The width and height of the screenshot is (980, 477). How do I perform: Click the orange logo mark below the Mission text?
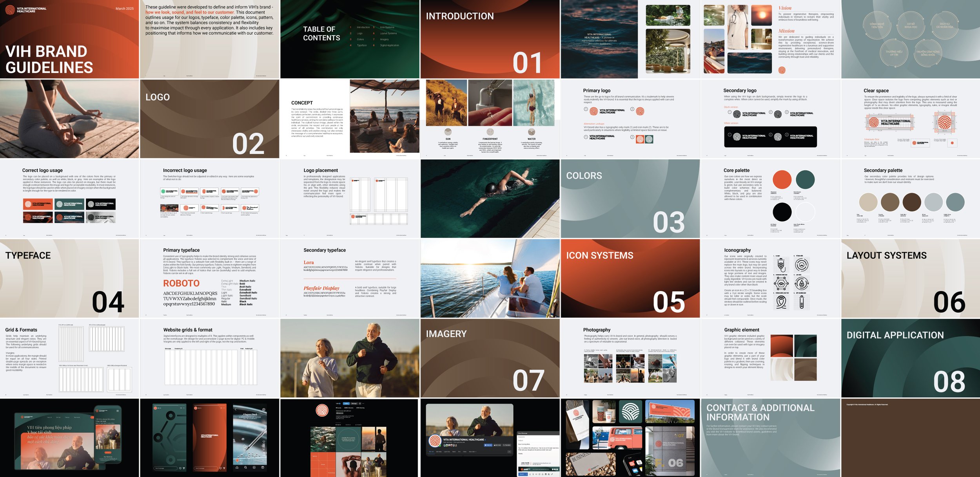coord(782,70)
